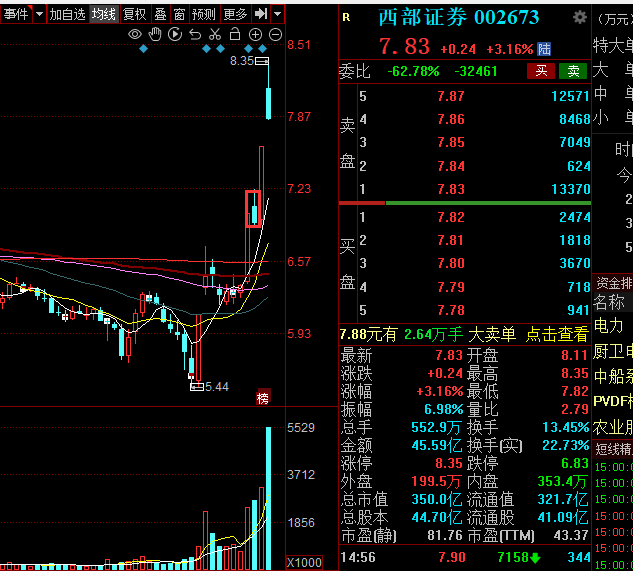Image resolution: width=633 pixels, height=571 pixels.
Task: Click the X1000 volume unit label
Action: [304, 563]
